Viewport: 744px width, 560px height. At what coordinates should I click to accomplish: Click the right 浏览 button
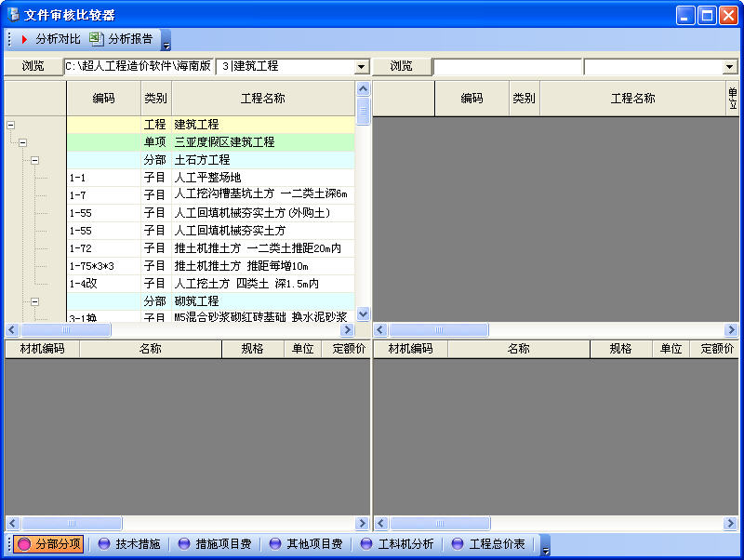402,66
